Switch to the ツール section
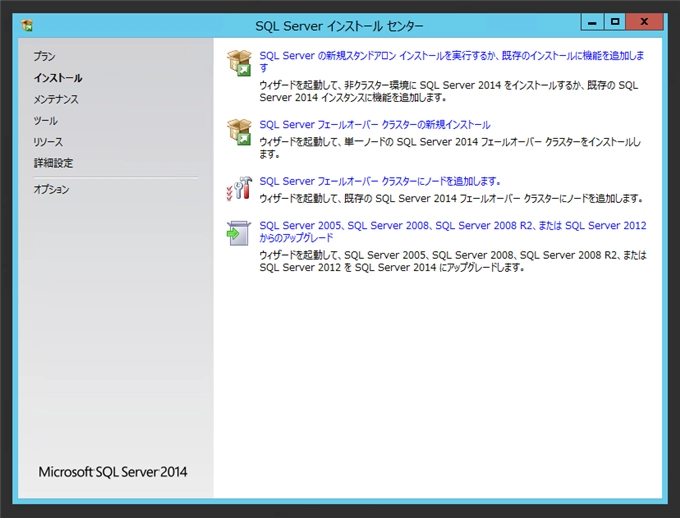 (46, 121)
